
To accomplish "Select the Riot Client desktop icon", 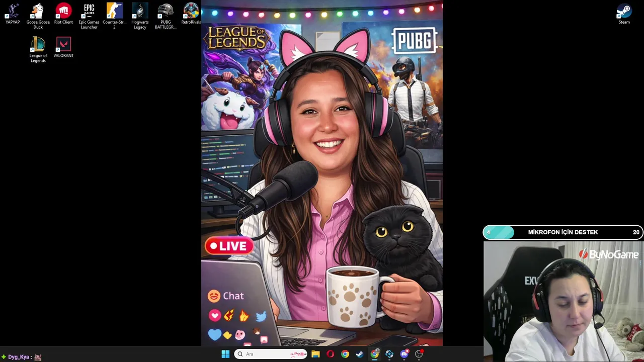I will pos(63,14).
